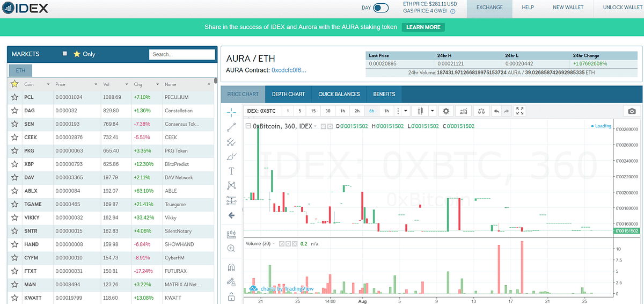Select the crosshair cursor tool

point(231,112)
